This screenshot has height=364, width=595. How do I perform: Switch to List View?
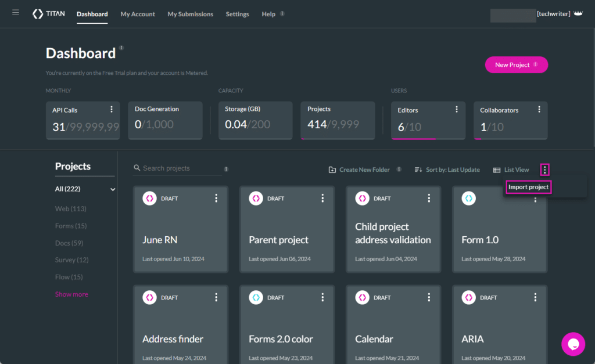tap(511, 170)
